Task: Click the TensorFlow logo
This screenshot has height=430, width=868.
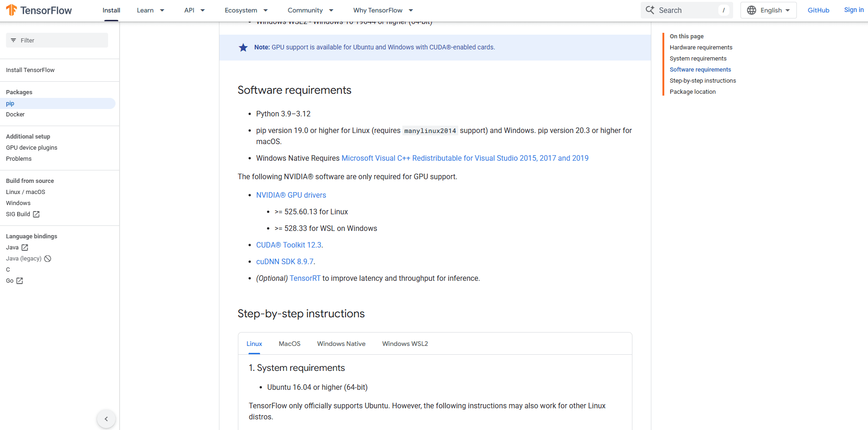Action: tap(39, 10)
